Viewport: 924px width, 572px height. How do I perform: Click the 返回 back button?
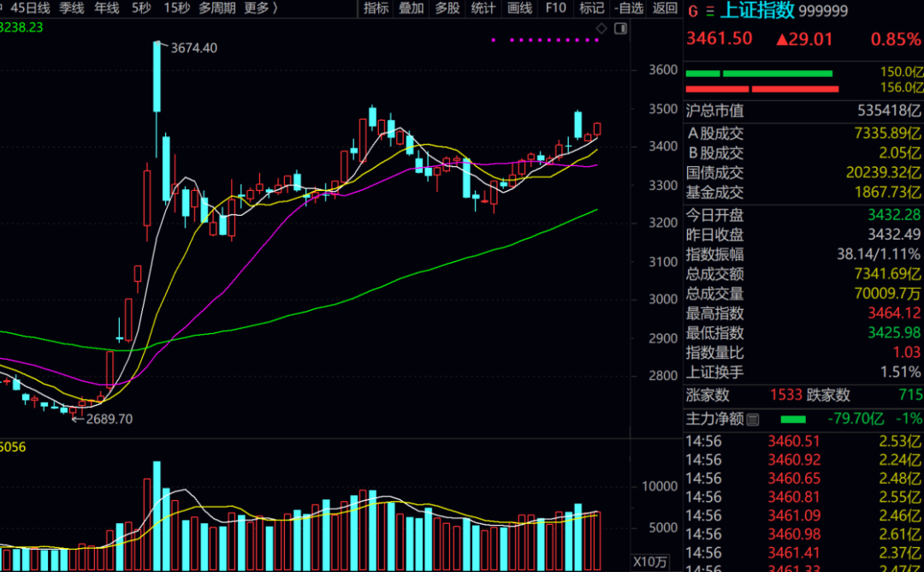coord(665,9)
